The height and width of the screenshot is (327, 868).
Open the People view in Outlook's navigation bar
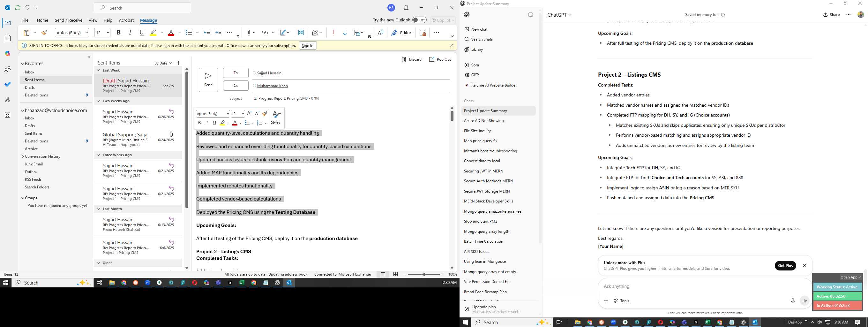point(7,69)
